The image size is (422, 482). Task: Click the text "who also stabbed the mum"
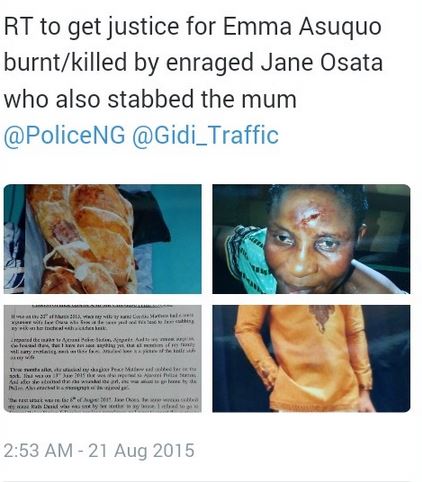click(150, 99)
